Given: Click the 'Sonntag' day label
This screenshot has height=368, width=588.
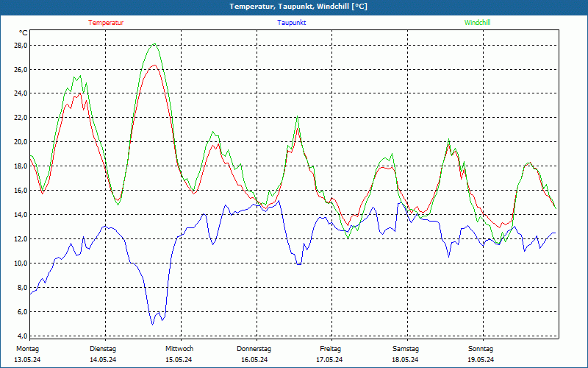Looking at the screenshot, I should [481, 349].
